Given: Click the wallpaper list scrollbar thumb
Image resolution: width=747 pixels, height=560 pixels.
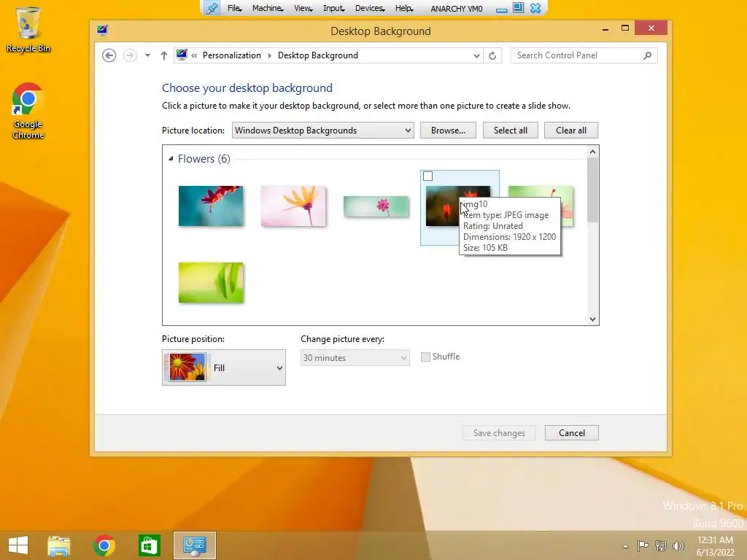Looking at the screenshot, I should click(x=592, y=190).
